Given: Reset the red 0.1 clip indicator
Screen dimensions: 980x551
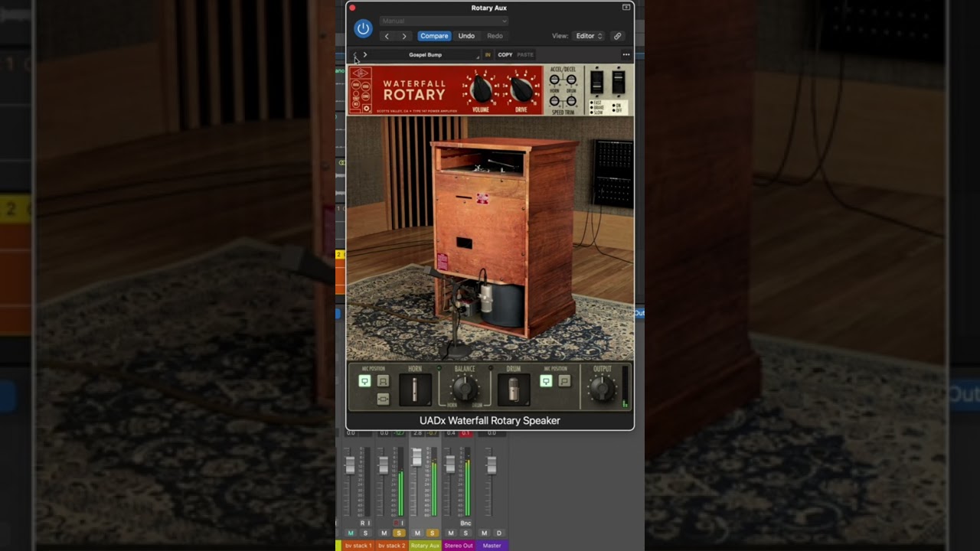Looking at the screenshot, I should pyautogui.click(x=465, y=433).
